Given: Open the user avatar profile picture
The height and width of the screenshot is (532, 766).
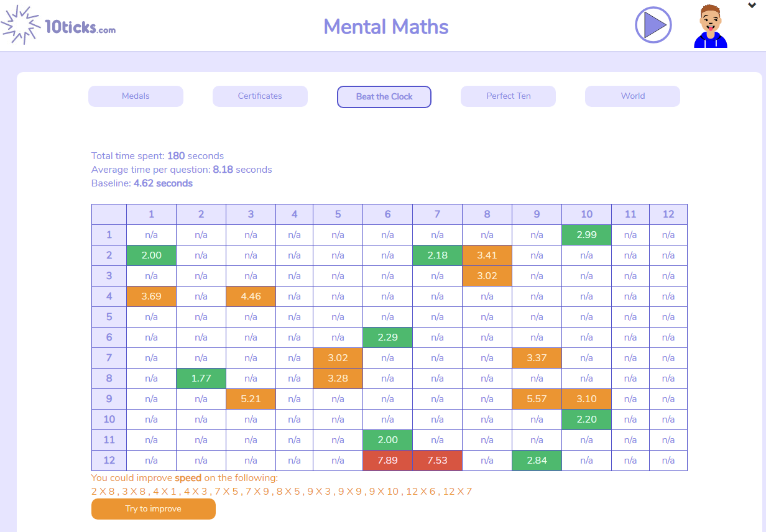Looking at the screenshot, I should pos(710,26).
